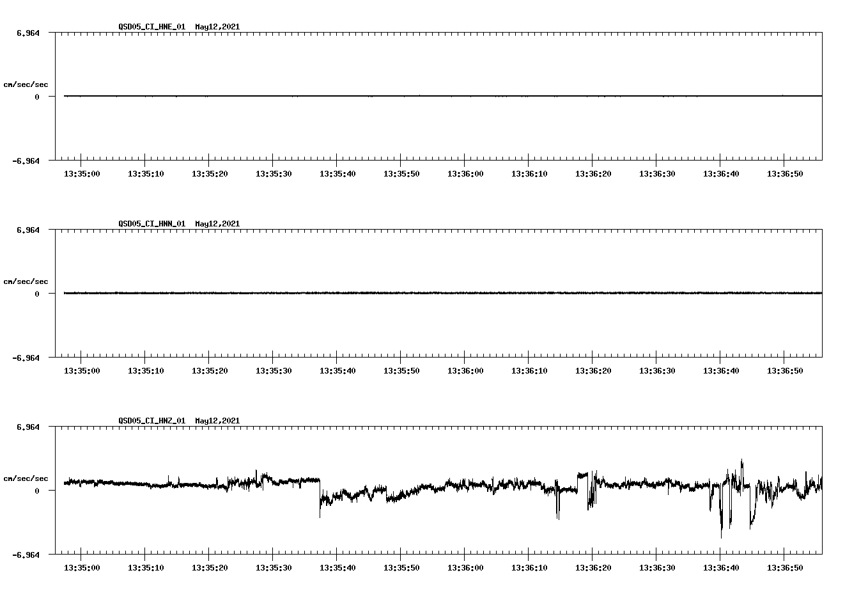Click the QSD05_CI_HNZ_01 channel title

pyautogui.click(x=151, y=421)
